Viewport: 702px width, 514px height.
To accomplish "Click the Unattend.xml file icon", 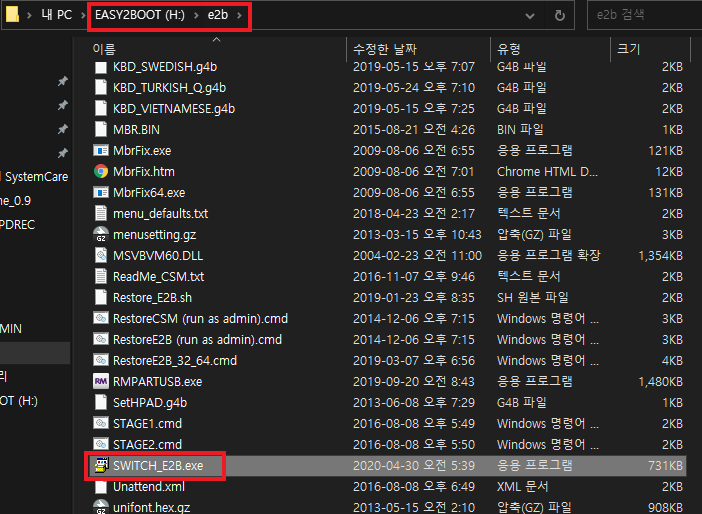I will point(101,487).
